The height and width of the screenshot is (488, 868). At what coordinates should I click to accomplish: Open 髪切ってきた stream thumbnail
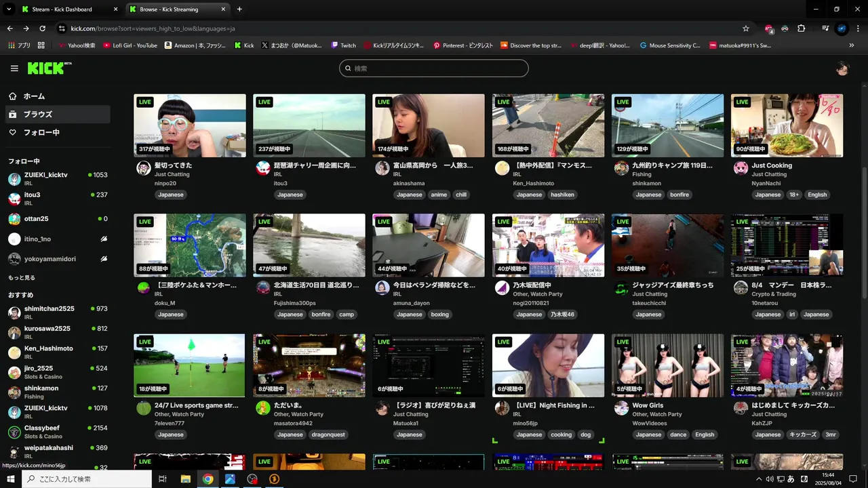pyautogui.click(x=190, y=125)
